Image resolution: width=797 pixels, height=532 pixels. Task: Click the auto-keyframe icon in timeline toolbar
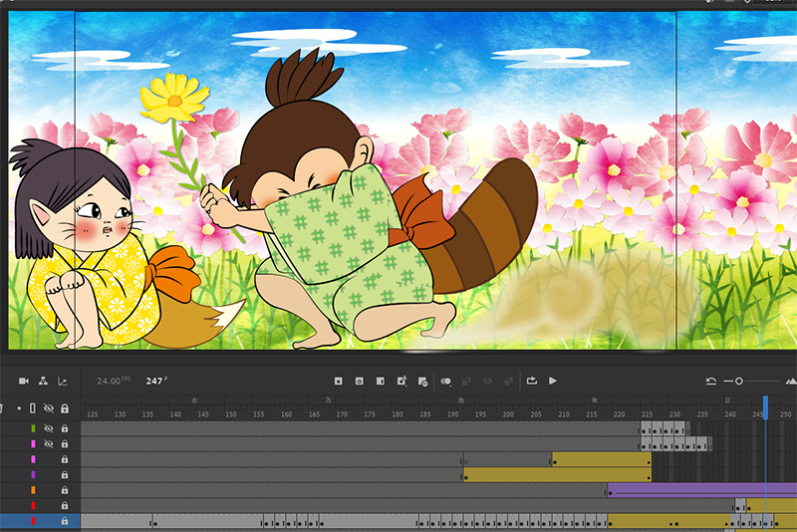coord(401,381)
